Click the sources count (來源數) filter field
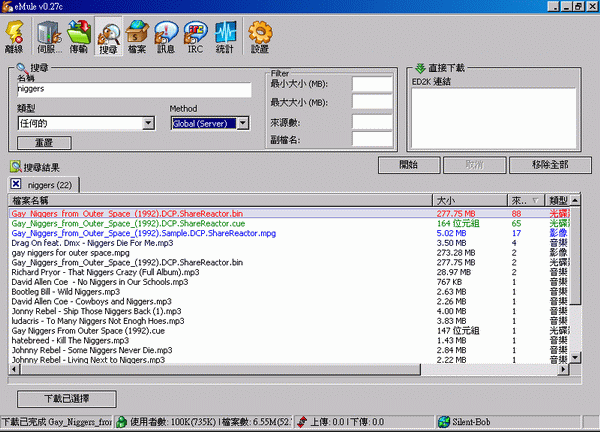Screen dimensions: 600x432 click(372, 122)
